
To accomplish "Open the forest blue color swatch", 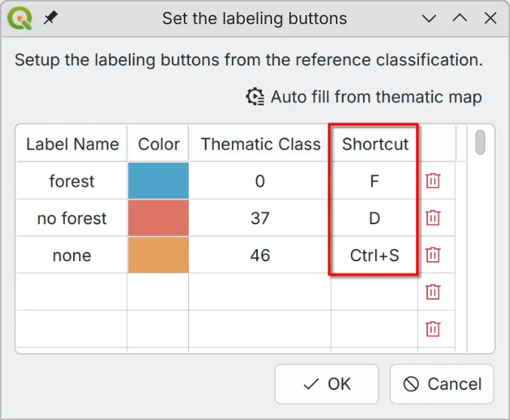I will 158,181.
